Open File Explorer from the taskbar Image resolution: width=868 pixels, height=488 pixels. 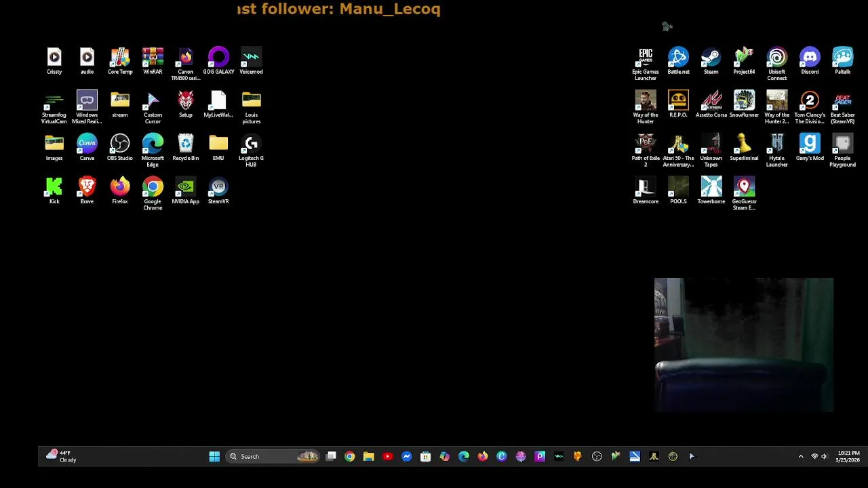(368, 457)
